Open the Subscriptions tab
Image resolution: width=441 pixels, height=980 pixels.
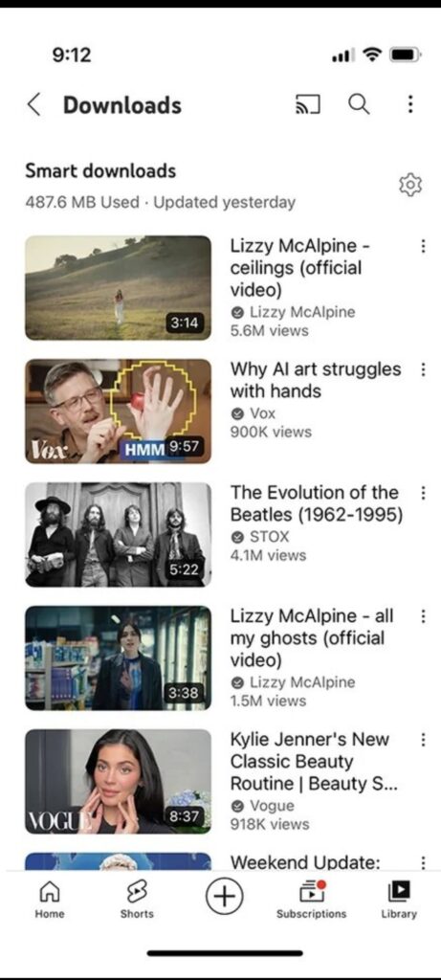pos(311,900)
